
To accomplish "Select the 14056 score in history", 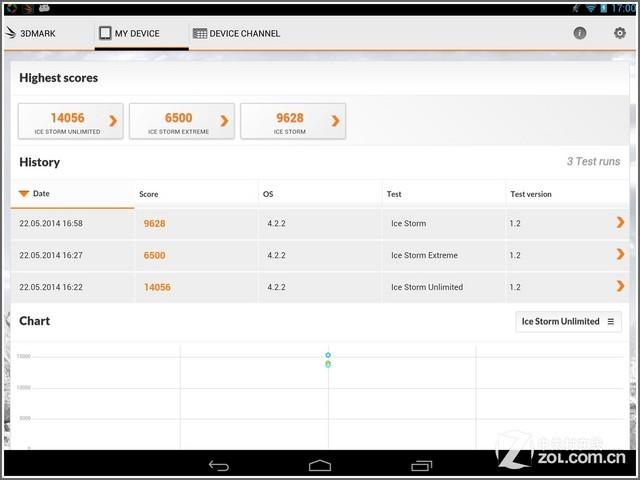I will (157, 287).
